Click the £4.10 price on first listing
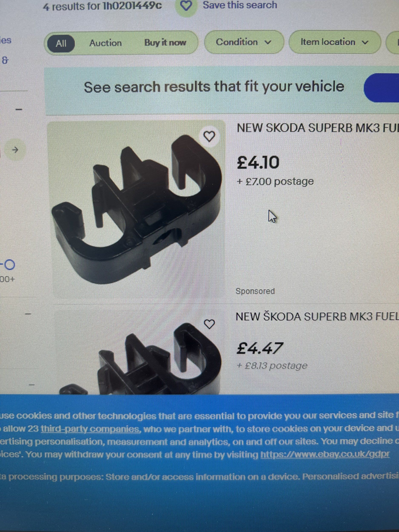Image resolution: width=399 pixels, height=532 pixels. pos(258,162)
